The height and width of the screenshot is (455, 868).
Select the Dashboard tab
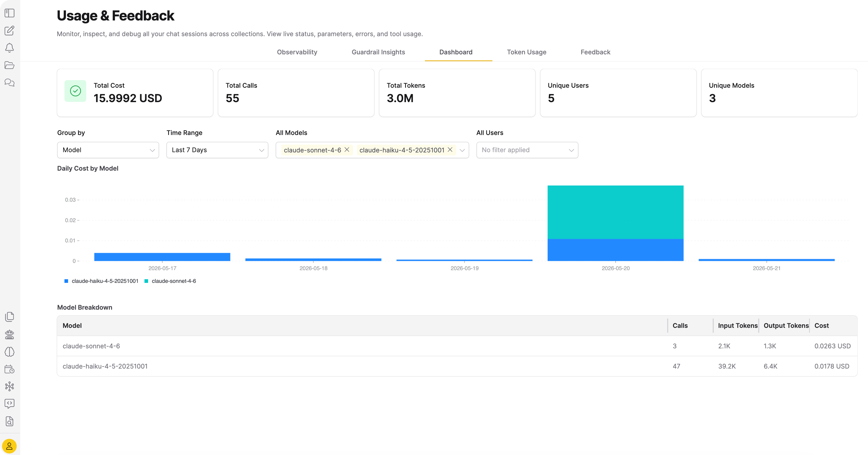[455, 52]
